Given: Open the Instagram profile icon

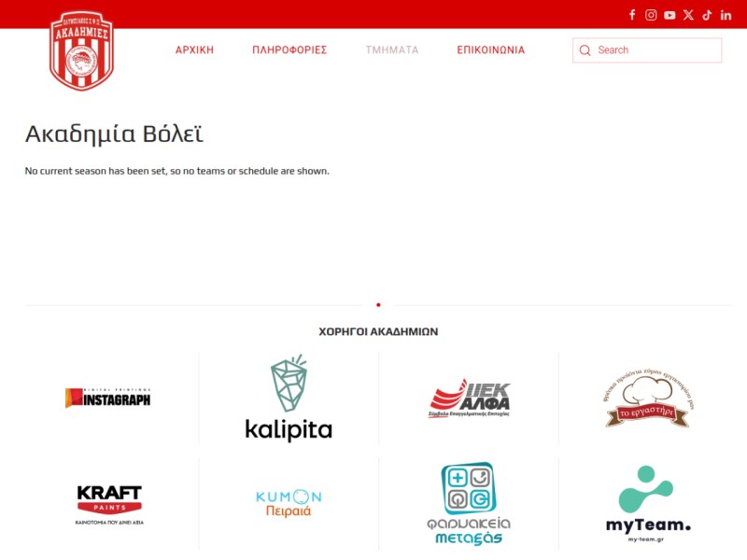Looking at the screenshot, I should [651, 15].
